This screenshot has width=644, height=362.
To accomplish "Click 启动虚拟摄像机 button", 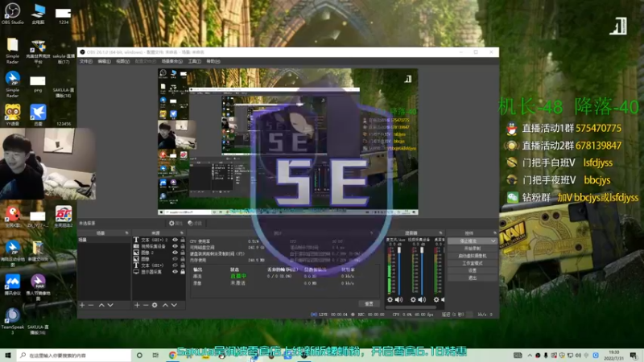I will tap(473, 256).
